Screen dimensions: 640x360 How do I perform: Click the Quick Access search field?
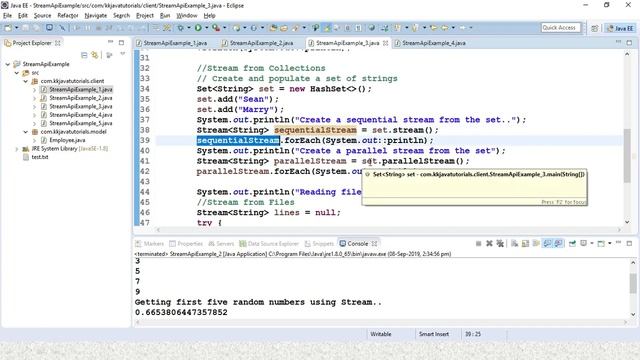560,28
